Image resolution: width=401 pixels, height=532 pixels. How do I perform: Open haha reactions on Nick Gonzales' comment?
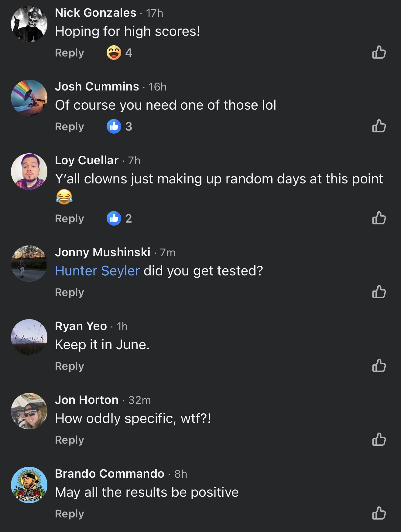coord(119,53)
